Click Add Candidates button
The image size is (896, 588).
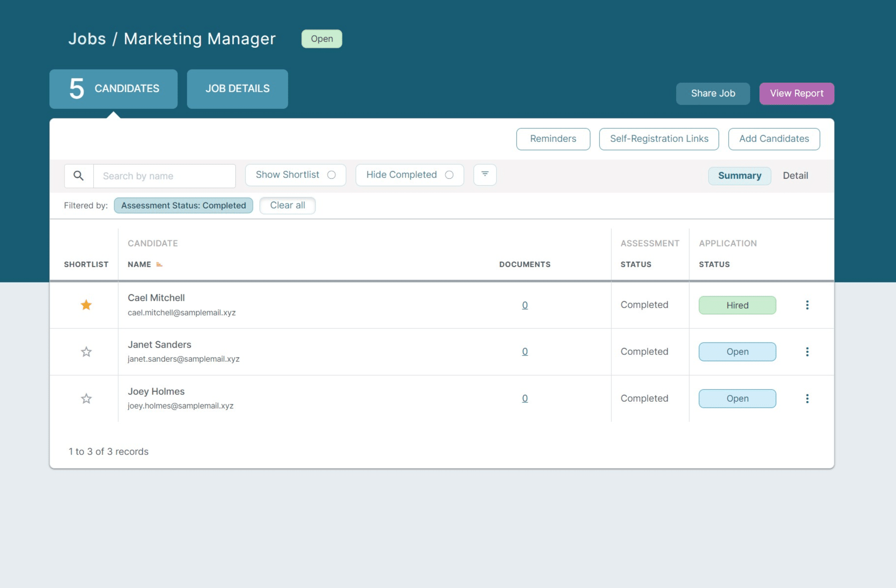pos(774,139)
